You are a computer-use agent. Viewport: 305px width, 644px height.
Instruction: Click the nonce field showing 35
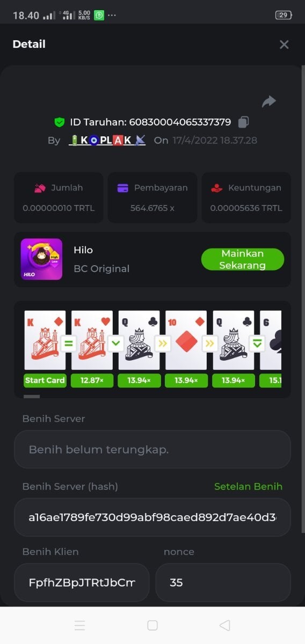tap(223, 582)
